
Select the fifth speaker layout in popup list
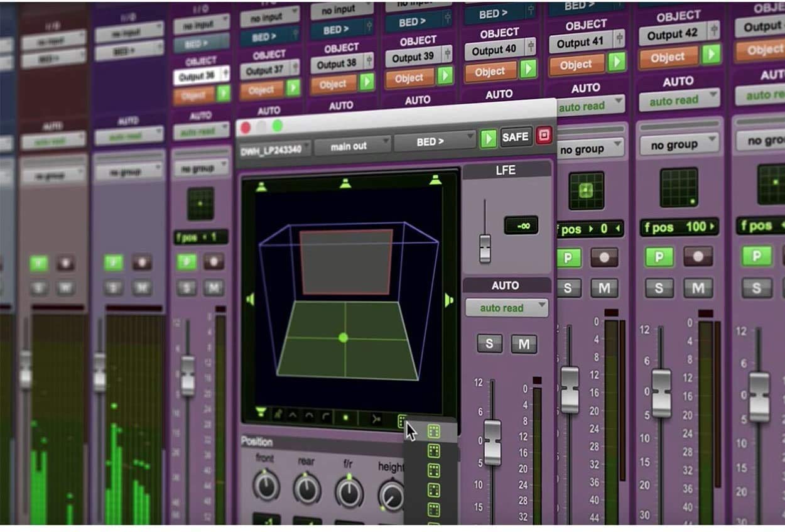(433, 509)
